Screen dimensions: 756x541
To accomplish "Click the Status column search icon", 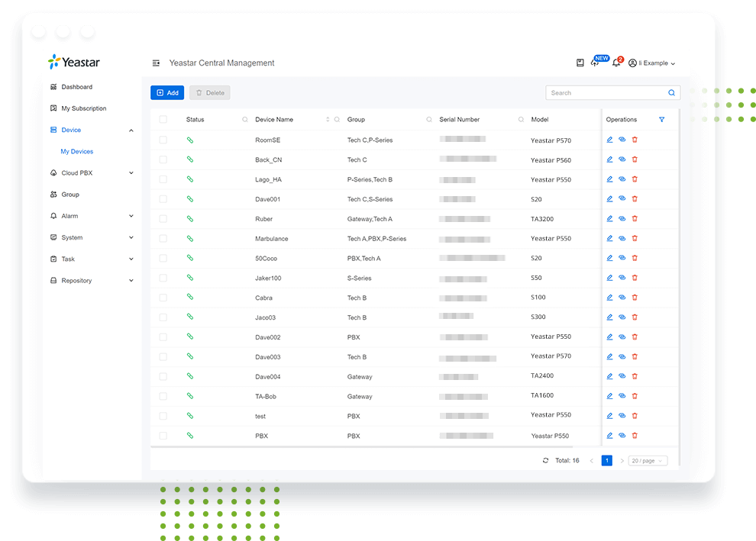I will tap(245, 120).
